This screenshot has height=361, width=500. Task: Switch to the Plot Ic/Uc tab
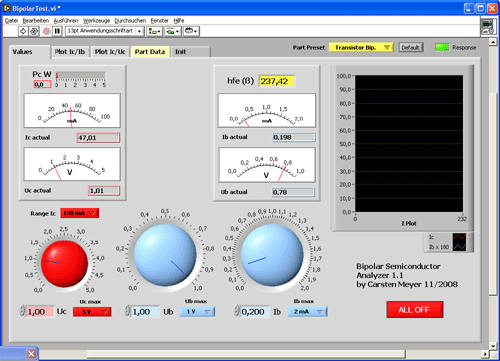pyautogui.click(x=110, y=52)
